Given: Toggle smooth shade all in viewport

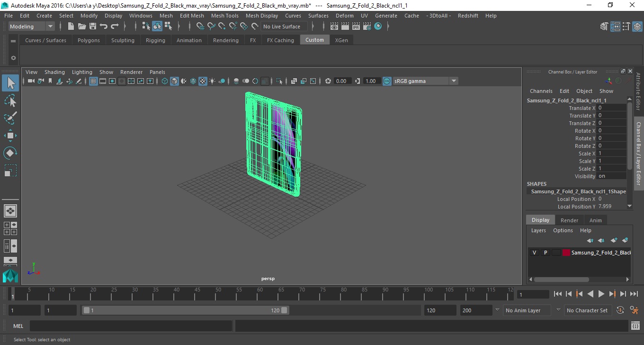Looking at the screenshot, I should tap(174, 81).
